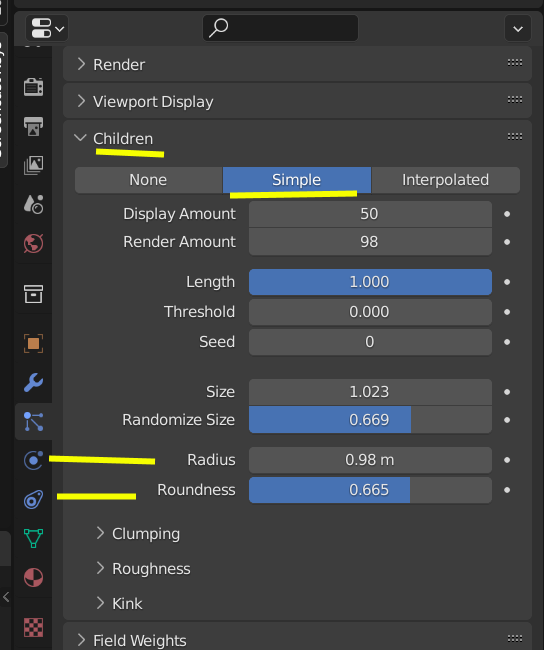Click the Seed value field
This screenshot has height=650, width=544.
(x=370, y=342)
